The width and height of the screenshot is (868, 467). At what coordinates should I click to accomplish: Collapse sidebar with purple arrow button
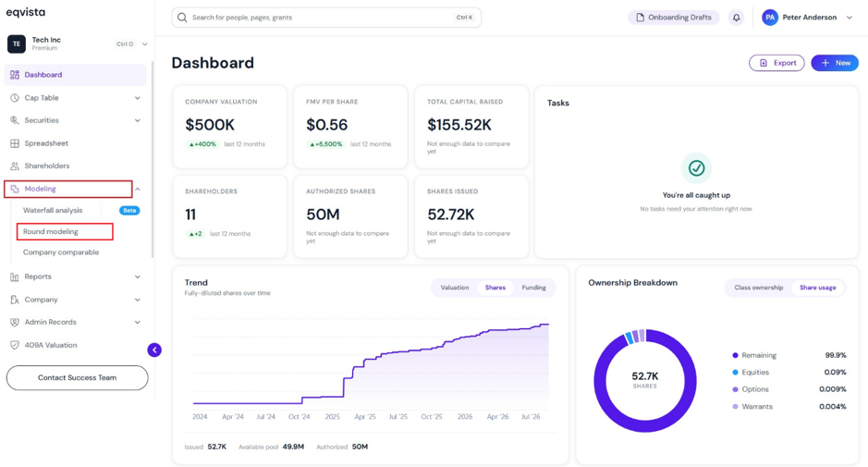(x=154, y=350)
